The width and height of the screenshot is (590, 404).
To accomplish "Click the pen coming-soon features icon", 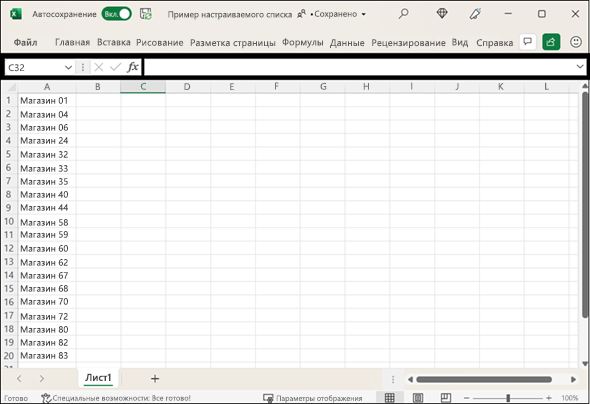I will (x=475, y=14).
